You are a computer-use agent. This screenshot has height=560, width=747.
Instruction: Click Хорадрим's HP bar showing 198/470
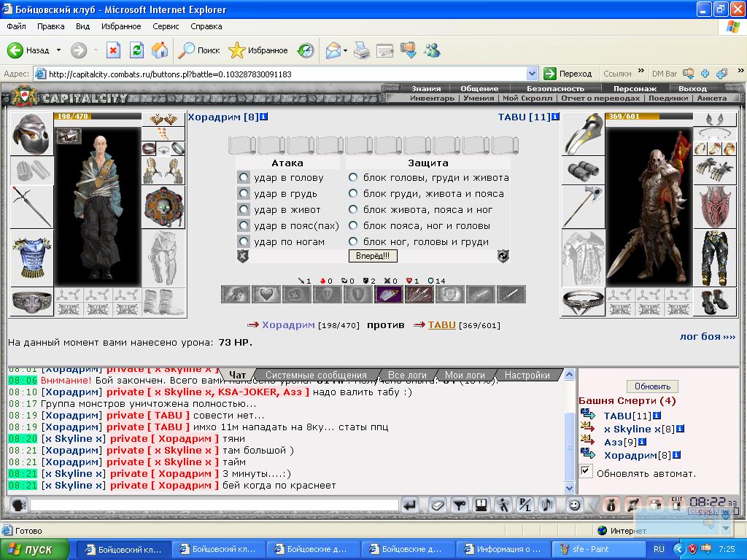(98, 116)
